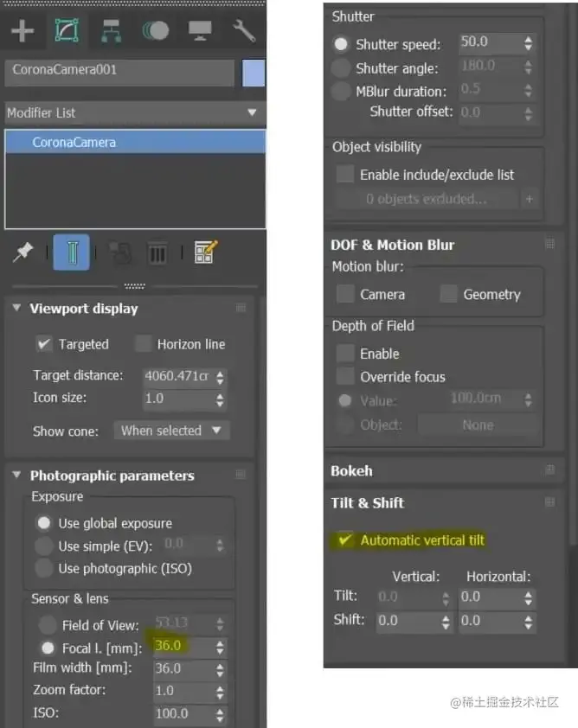Toggle Automatic vertical tilt checkbox
The width and height of the screenshot is (578, 728).
pyautogui.click(x=345, y=540)
